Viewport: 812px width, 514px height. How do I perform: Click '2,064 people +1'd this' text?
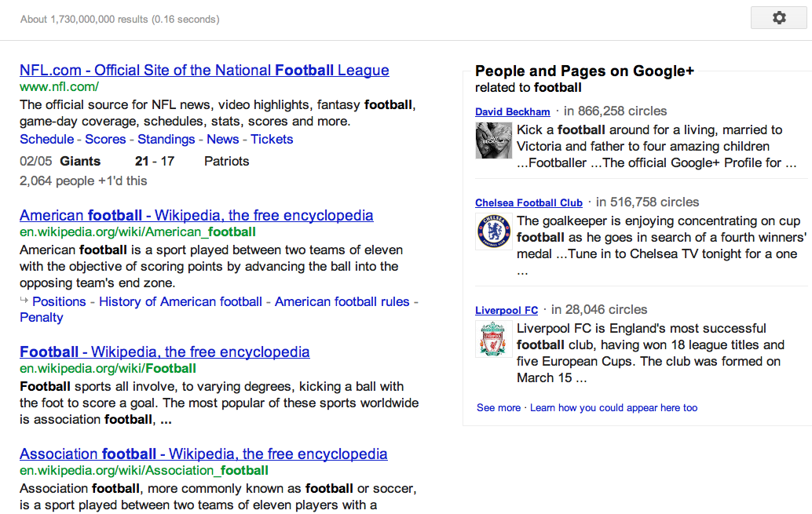pyautogui.click(x=83, y=180)
